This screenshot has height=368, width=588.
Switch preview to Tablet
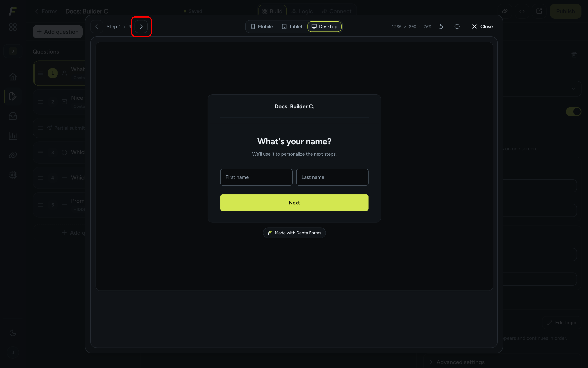pos(292,27)
